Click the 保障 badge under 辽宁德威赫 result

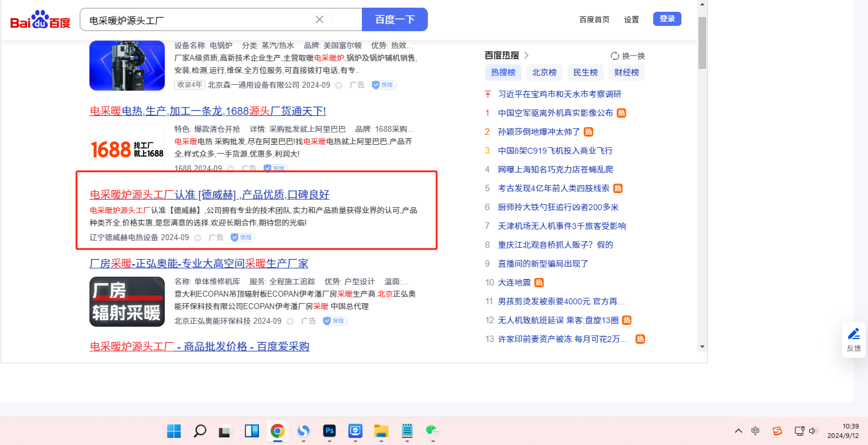(x=242, y=237)
